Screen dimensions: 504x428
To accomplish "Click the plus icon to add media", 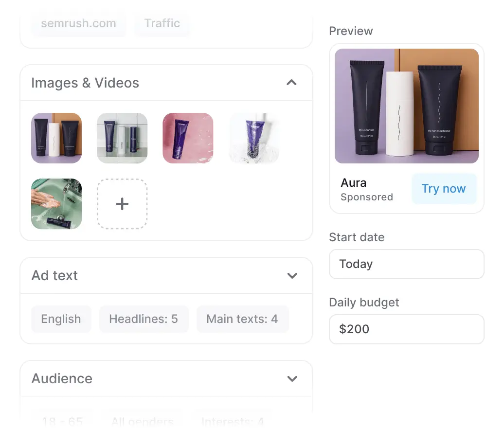I will pyautogui.click(x=122, y=204).
